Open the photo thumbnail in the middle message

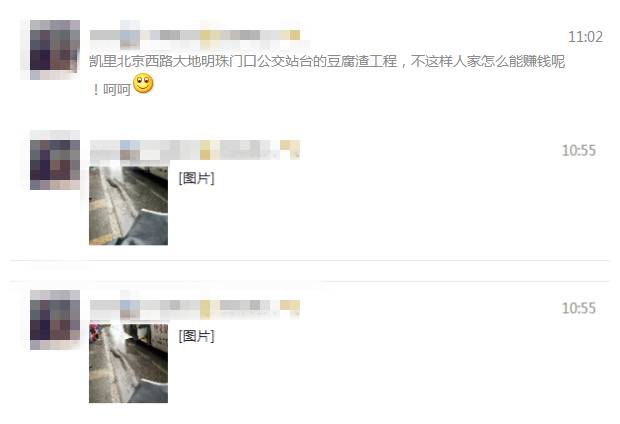[x=129, y=206]
